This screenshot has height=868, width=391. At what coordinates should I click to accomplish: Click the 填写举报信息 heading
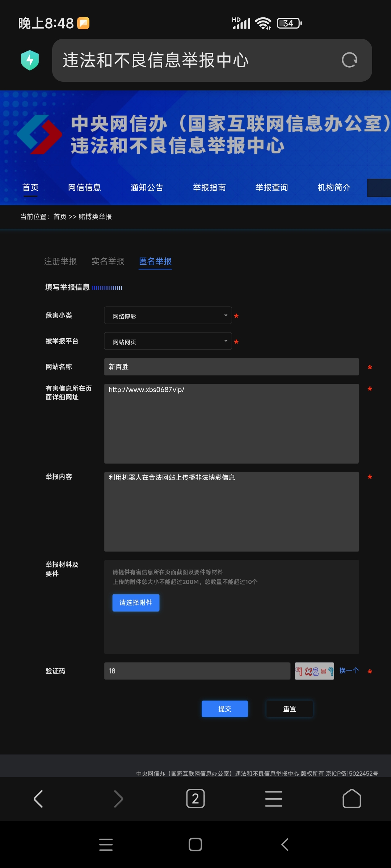pyautogui.click(x=67, y=287)
